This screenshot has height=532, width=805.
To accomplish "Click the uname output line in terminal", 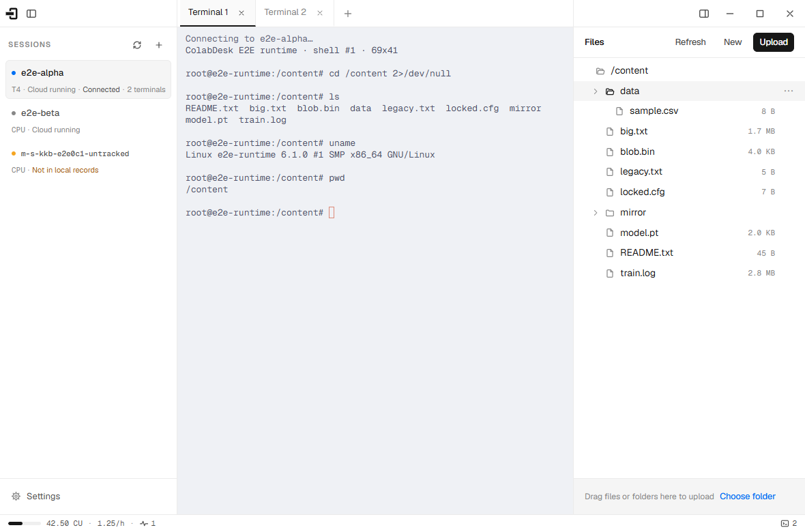I will click(x=310, y=155).
